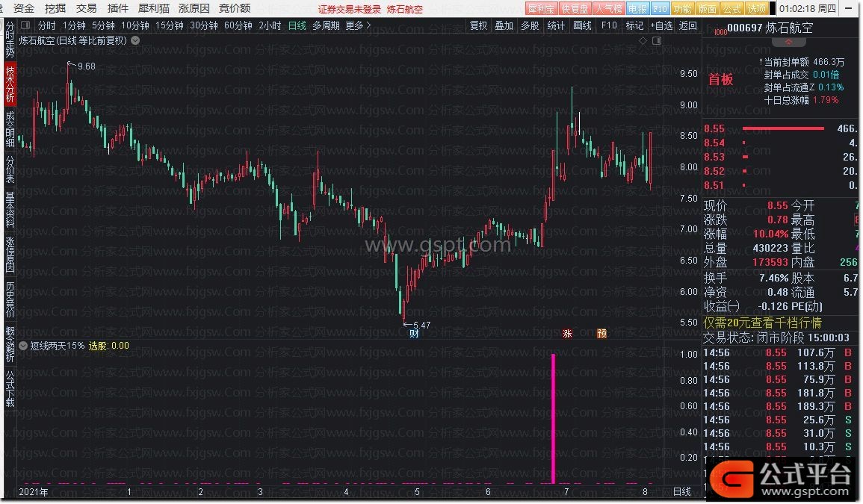
Task: Open the 公式下载 sidebar tab
Action: 10,388
